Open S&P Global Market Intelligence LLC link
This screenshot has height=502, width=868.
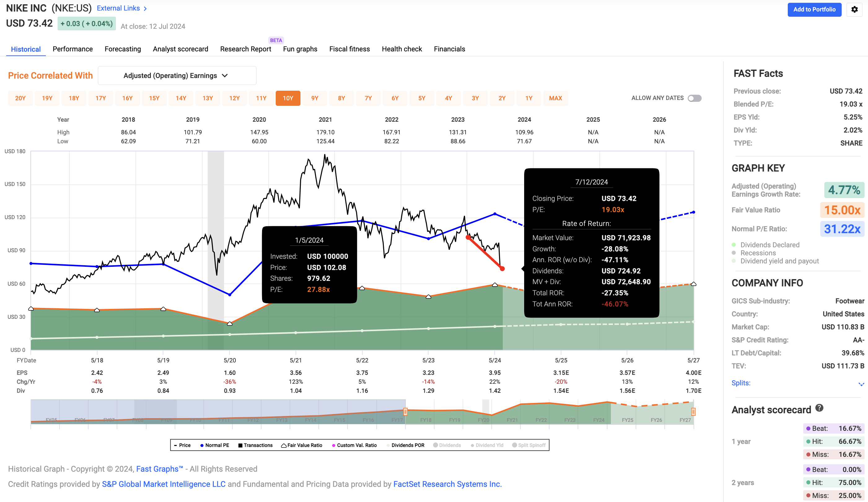click(164, 484)
